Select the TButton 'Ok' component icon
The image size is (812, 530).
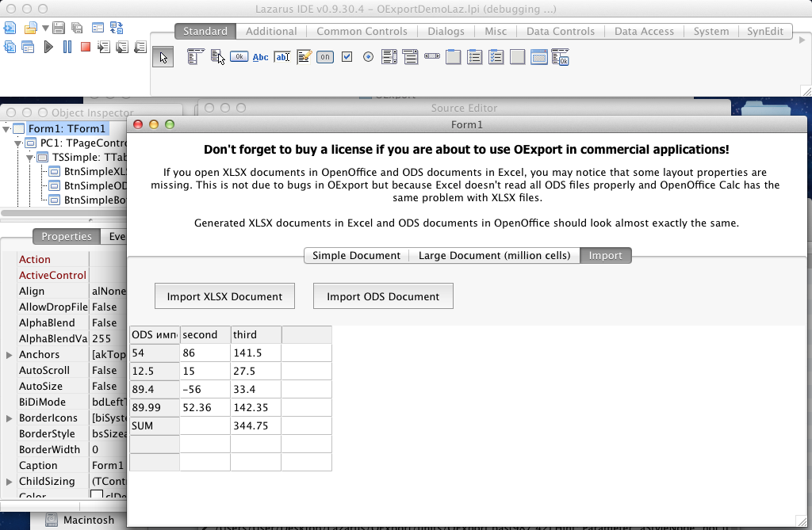click(x=239, y=57)
